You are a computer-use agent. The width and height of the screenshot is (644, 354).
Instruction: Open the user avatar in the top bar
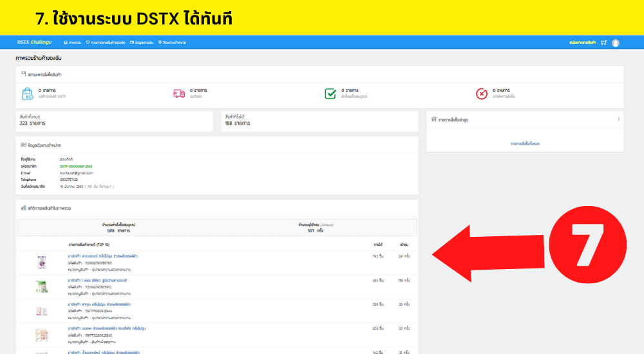click(x=615, y=42)
